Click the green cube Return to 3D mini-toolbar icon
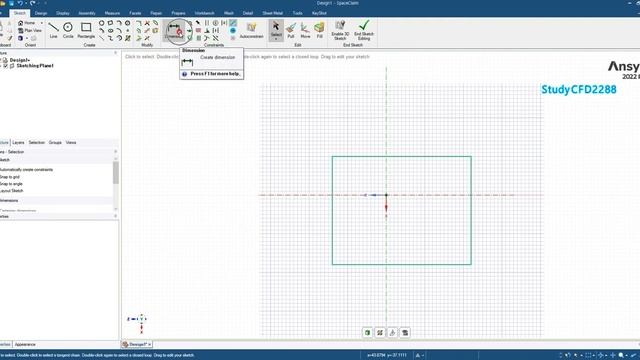Screen dimensions: 640x360 [x=367, y=333]
